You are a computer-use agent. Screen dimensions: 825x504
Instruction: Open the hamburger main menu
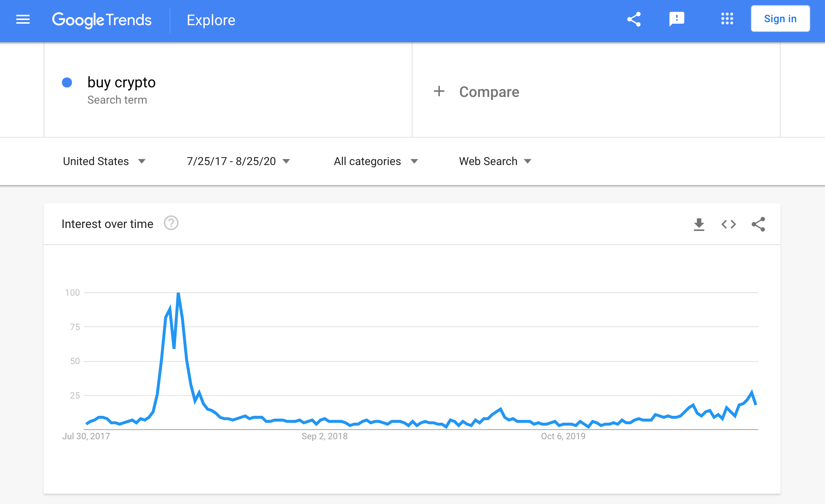click(23, 20)
